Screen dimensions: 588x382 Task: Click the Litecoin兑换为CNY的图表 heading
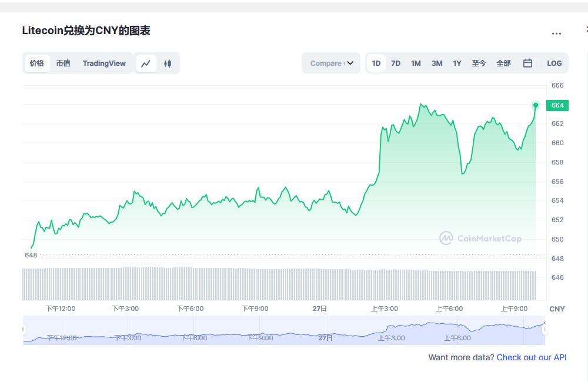[86, 31]
